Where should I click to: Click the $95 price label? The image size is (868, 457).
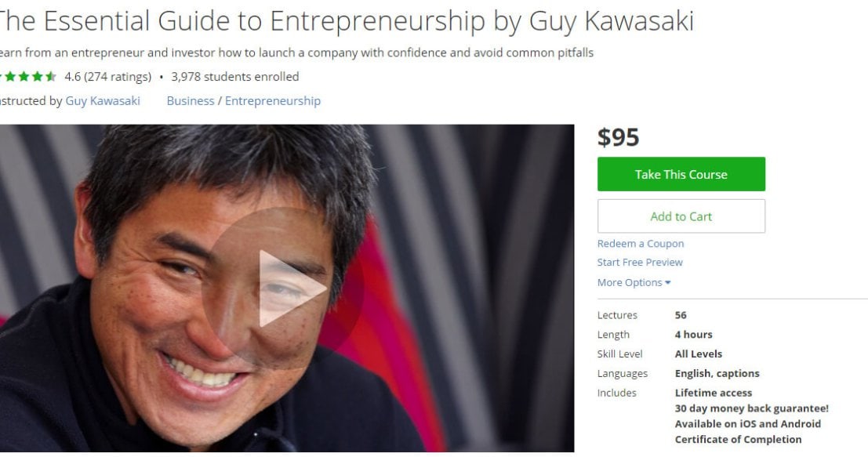pyautogui.click(x=619, y=137)
